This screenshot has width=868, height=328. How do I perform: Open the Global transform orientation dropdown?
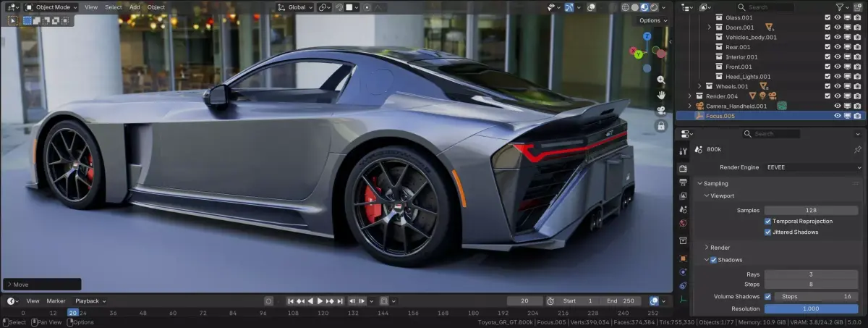pyautogui.click(x=296, y=7)
